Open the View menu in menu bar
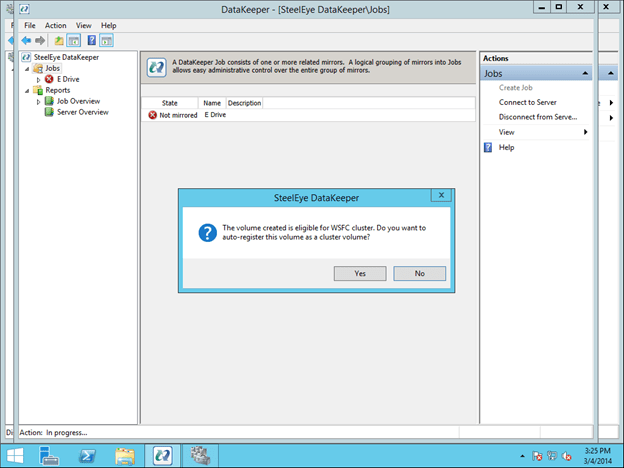 [83, 25]
